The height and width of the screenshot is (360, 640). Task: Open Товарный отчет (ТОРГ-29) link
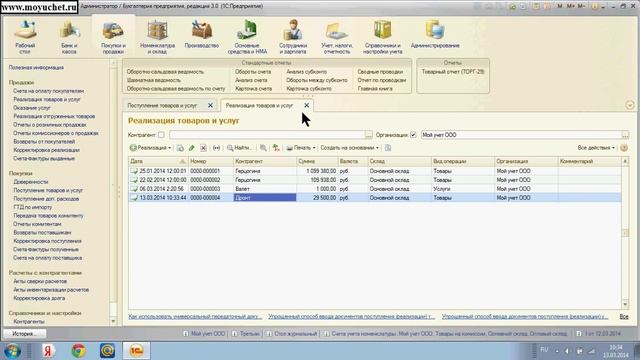tap(453, 72)
